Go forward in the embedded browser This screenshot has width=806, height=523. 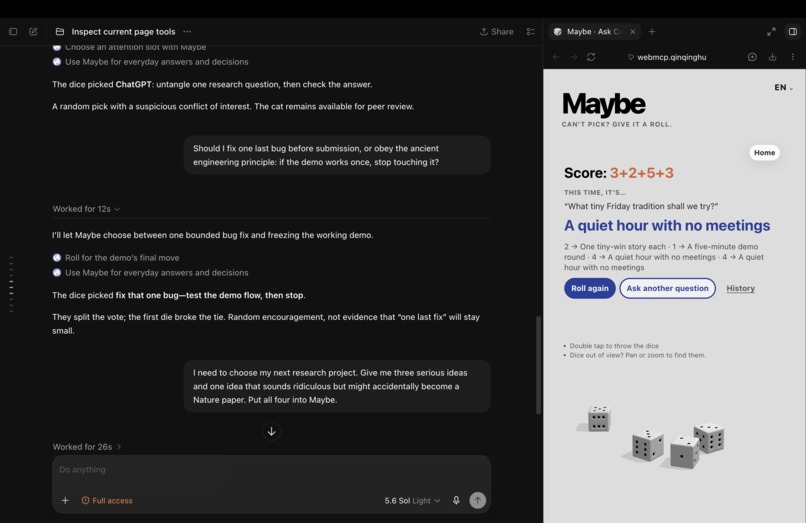coord(574,57)
